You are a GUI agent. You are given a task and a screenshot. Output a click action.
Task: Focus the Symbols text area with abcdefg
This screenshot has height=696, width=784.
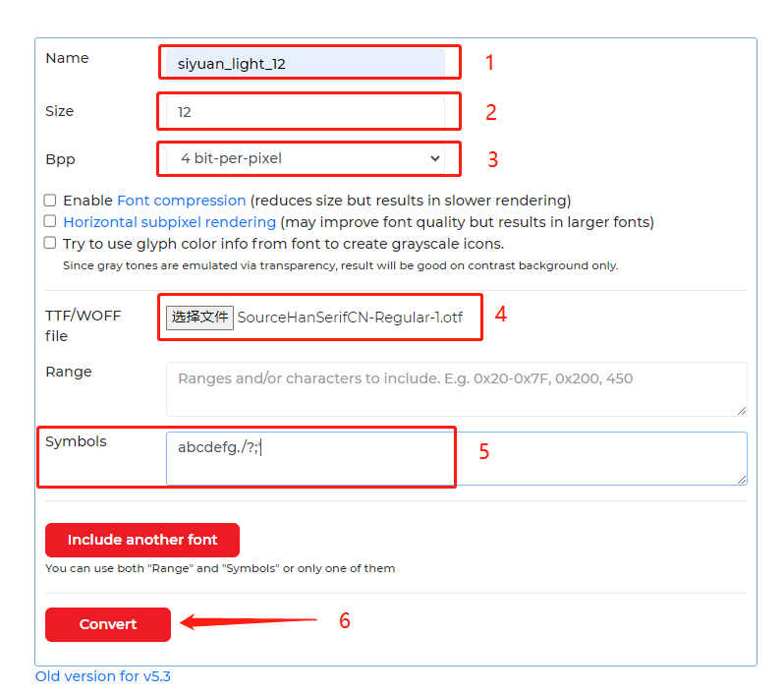click(x=456, y=458)
